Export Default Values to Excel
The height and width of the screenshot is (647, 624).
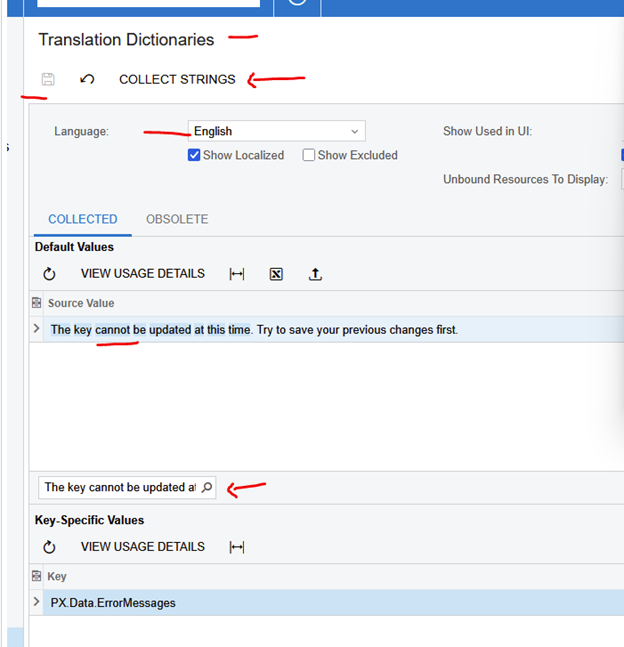click(x=276, y=274)
